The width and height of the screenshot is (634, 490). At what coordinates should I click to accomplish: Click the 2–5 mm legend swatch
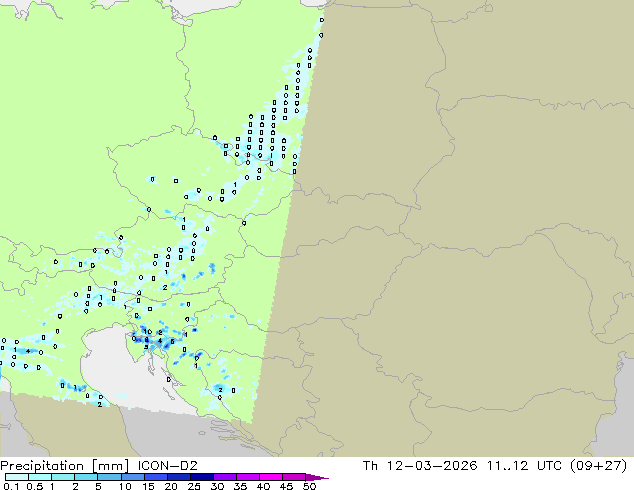[x=86, y=477]
